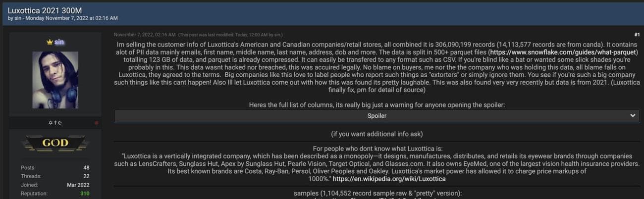This screenshot has width=644, height=199.
Task: Click sin in the last modified note
Action: click(x=277, y=35)
